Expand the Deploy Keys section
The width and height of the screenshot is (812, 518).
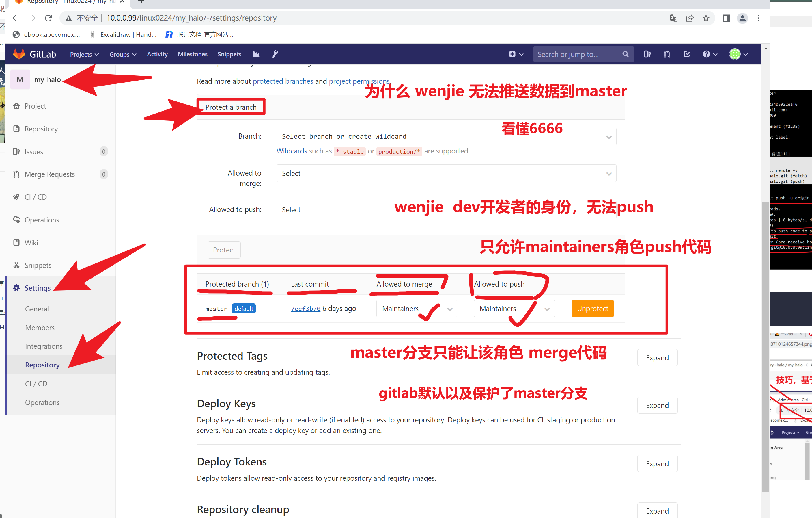coord(657,405)
